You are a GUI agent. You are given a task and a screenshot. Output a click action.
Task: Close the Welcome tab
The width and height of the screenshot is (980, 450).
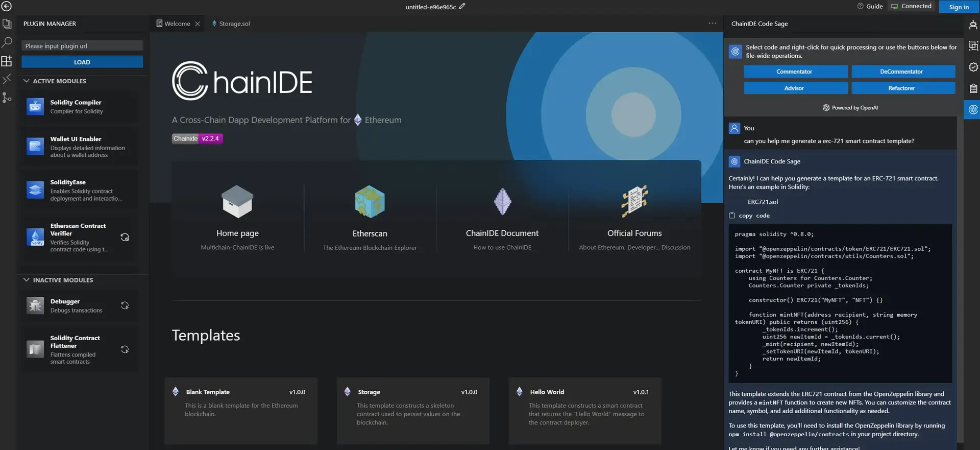coord(198,24)
